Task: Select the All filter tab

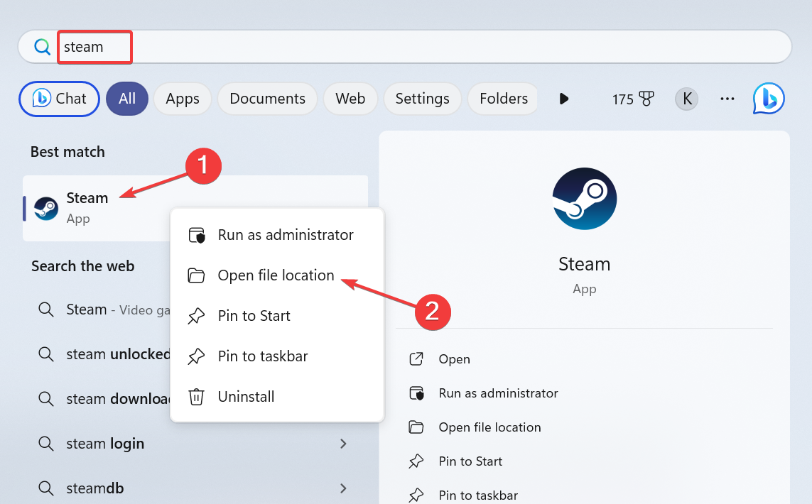Action: pos(127,99)
